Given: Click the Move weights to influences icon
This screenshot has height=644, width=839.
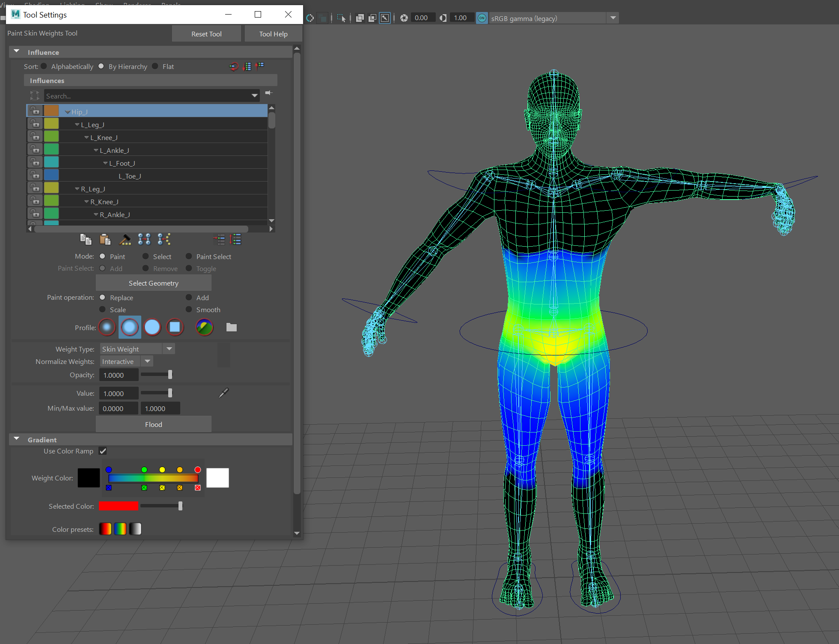Looking at the screenshot, I should pyautogui.click(x=144, y=240).
